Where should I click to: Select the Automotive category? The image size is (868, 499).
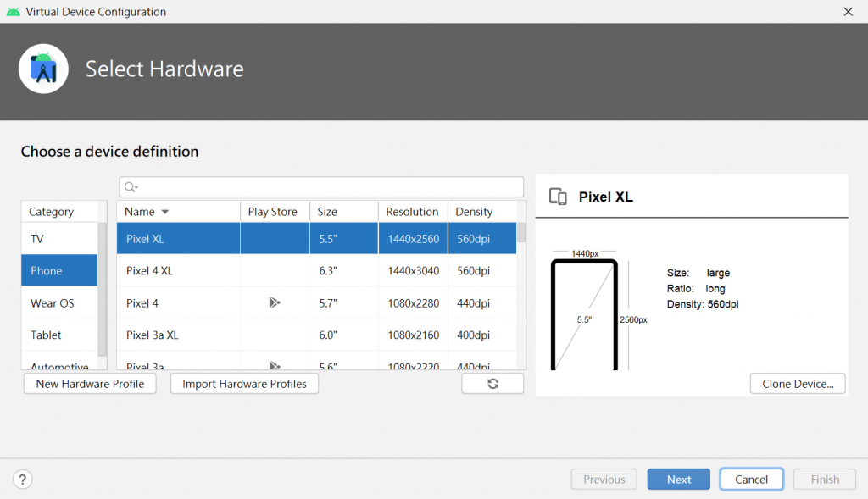coord(59,364)
